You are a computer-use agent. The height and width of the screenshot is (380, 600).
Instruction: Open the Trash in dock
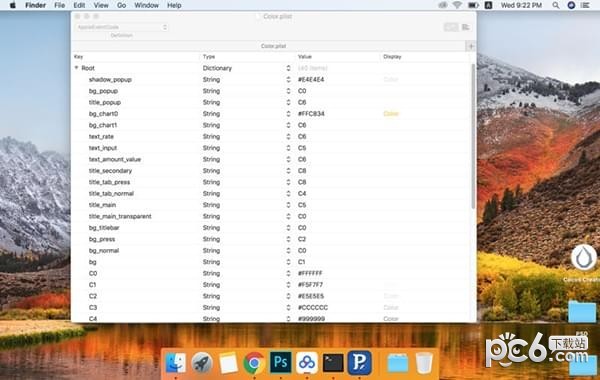point(424,362)
